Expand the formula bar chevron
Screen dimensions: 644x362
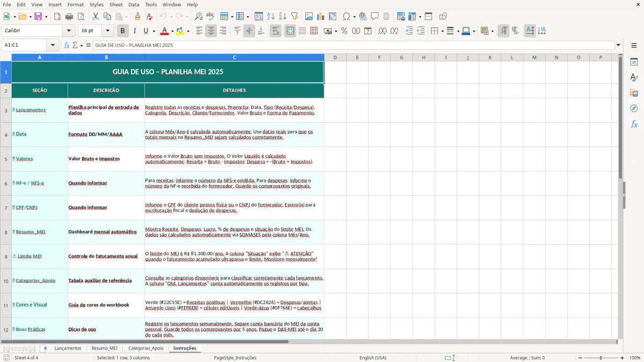tap(618, 45)
